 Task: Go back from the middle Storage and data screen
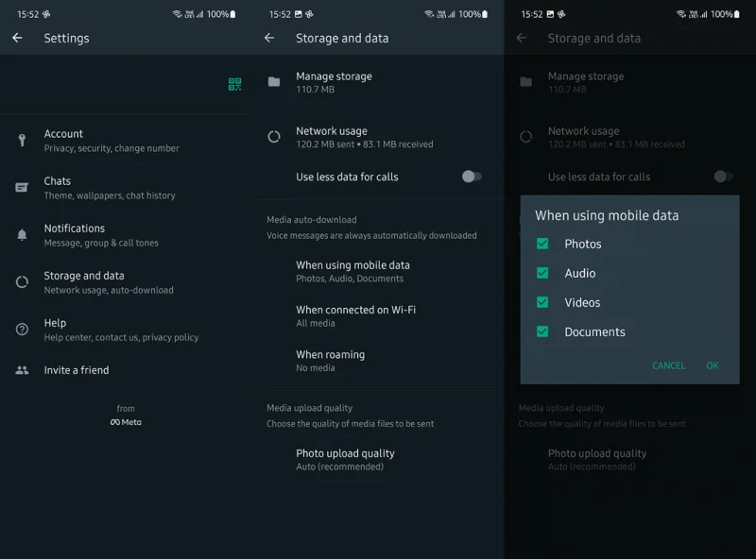269,38
